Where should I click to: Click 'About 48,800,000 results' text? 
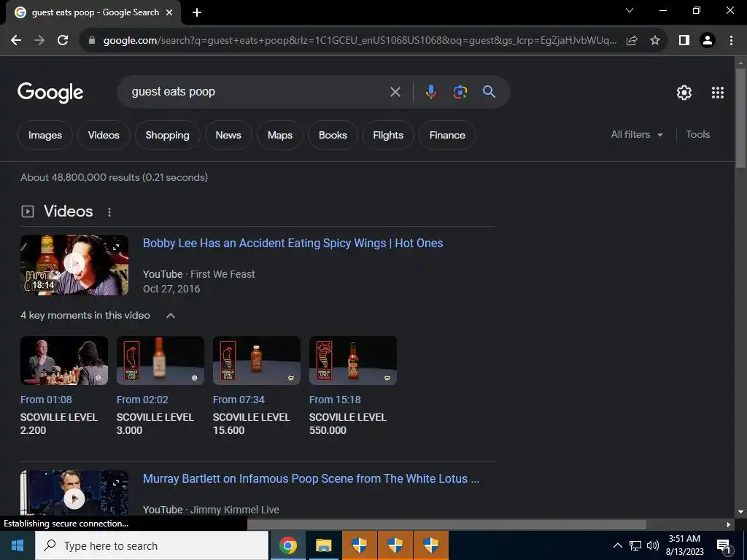tap(80, 178)
